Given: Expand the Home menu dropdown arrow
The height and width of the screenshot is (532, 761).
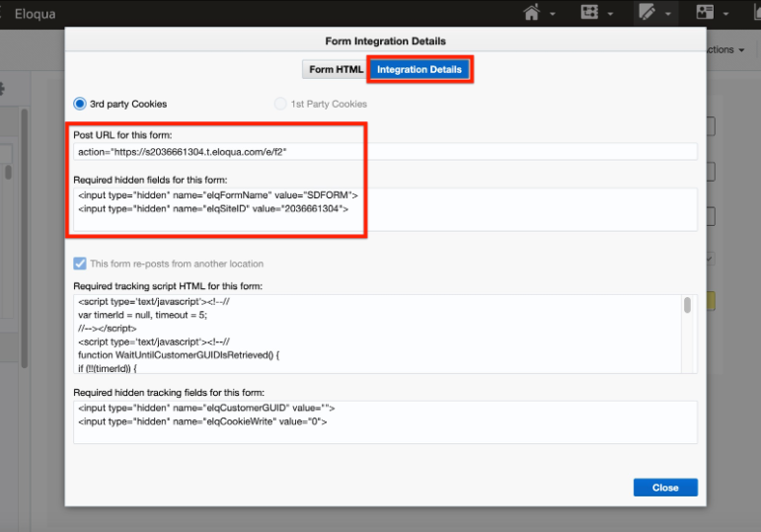Looking at the screenshot, I should 553,14.
